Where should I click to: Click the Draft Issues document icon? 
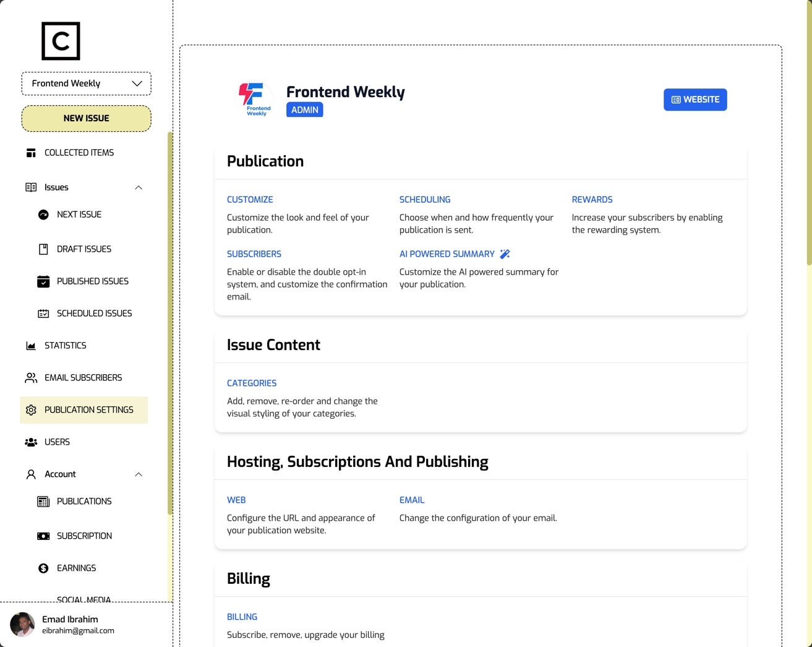[x=43, y=249]
